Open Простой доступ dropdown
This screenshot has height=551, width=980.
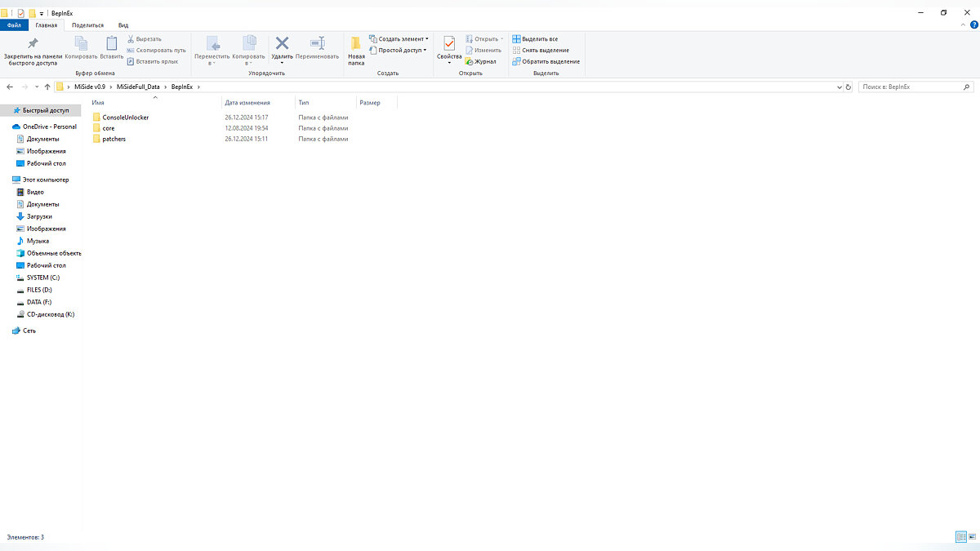click(x=398, y=50)
